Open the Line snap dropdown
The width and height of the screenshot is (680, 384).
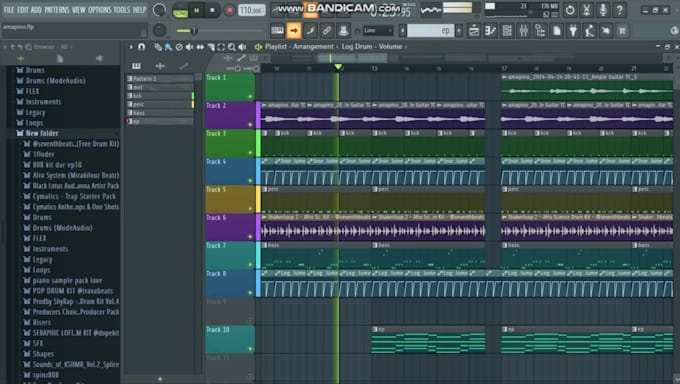pos(378,30)
